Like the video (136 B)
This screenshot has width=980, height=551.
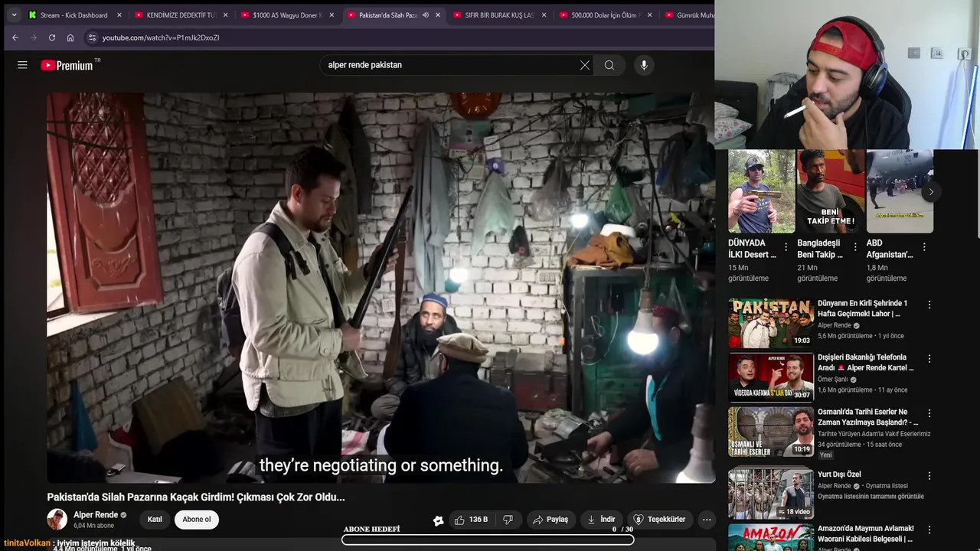point(471,520)
